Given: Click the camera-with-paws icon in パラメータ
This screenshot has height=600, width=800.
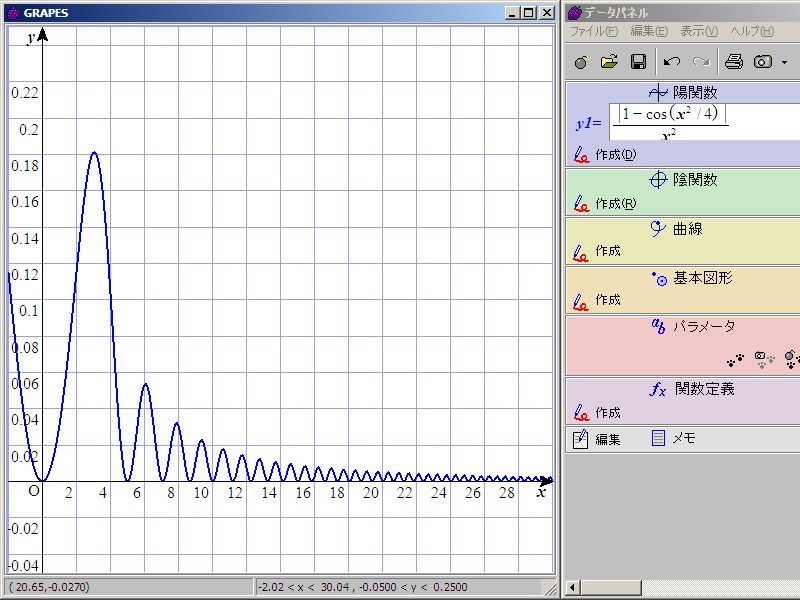Looking at the screenshot, I should pos(764,357).
